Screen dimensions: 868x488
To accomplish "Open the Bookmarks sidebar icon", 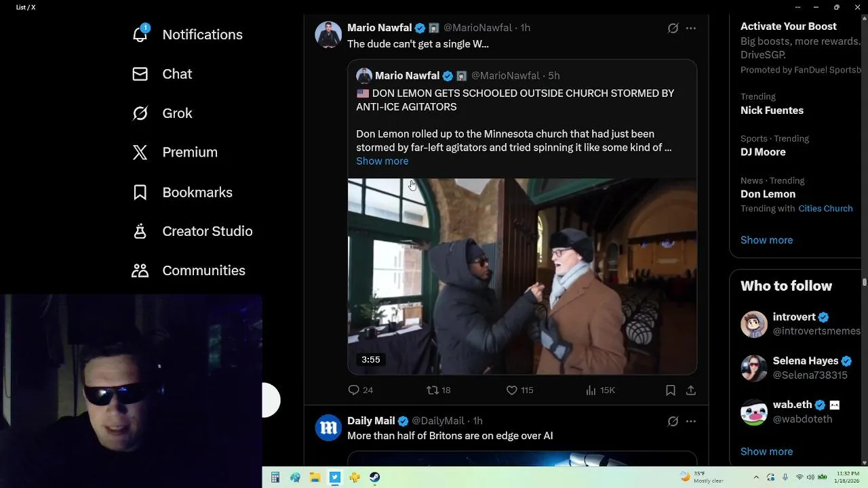I will pyautogui.click(x=140, y=192).
